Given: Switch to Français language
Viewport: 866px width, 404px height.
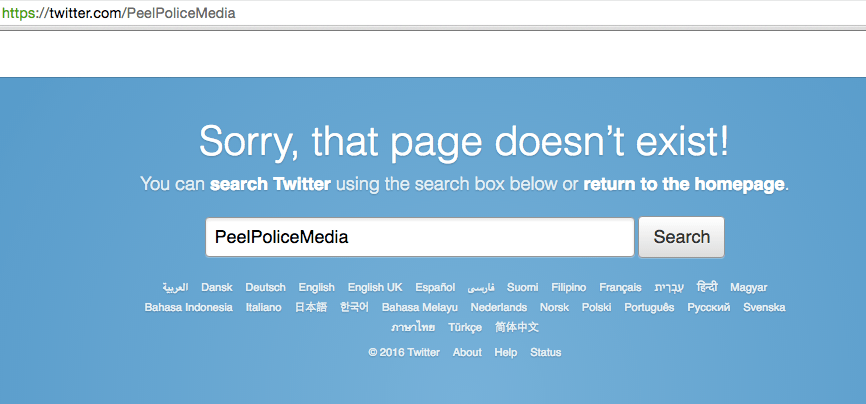Looking at the screenshot, I should tap(620, 287).
